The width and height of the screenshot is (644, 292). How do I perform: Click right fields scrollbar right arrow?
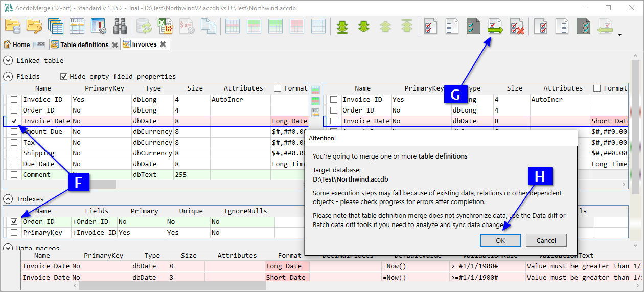[x=624, y=185]
